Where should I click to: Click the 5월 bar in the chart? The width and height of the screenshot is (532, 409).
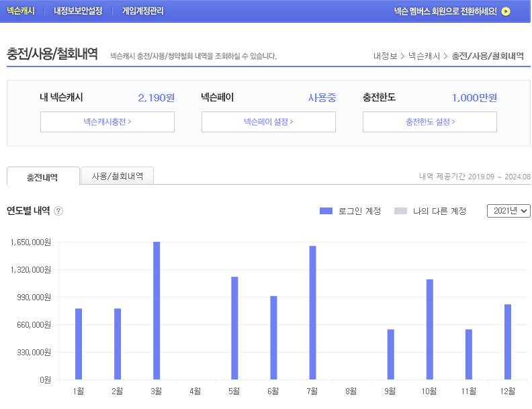[234, 328]
